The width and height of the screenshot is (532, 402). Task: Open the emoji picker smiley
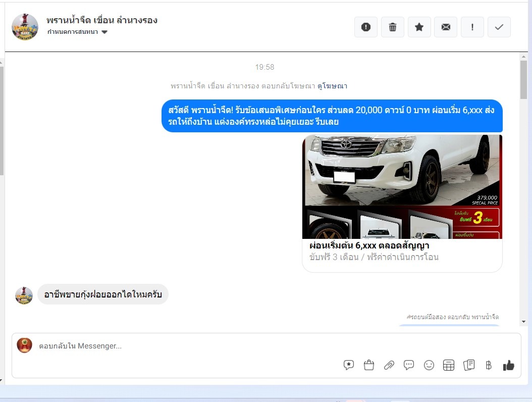pos(429,365)
